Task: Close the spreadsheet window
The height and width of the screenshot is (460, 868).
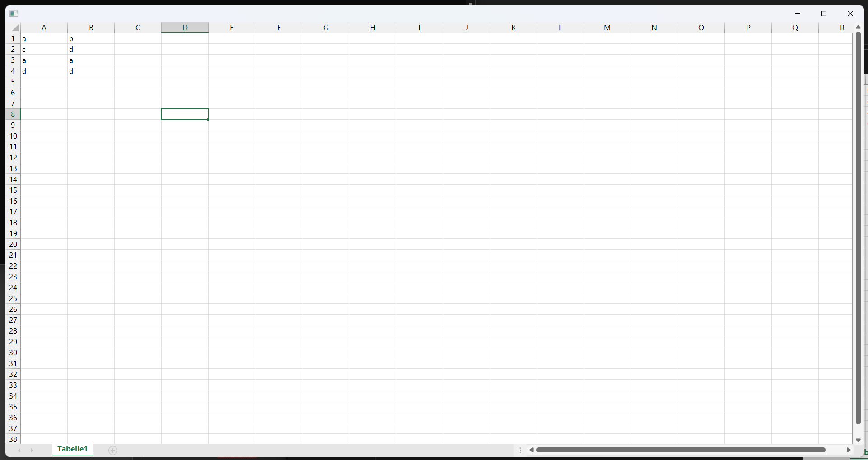Action: (850, 14)
